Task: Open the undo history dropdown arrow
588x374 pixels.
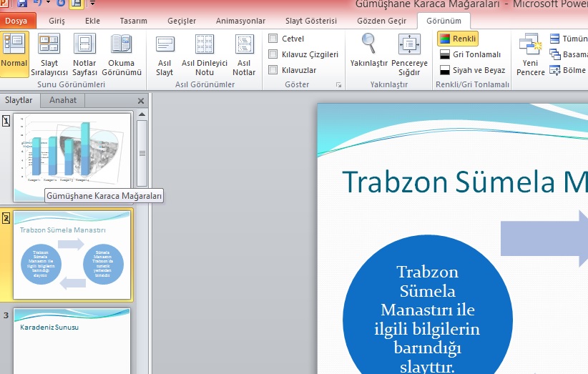Action: click(x=48, y=3)
